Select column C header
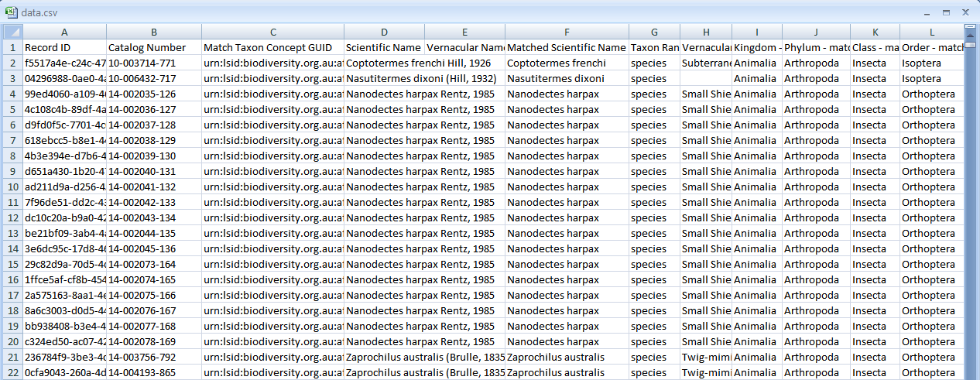 (272, 32)
